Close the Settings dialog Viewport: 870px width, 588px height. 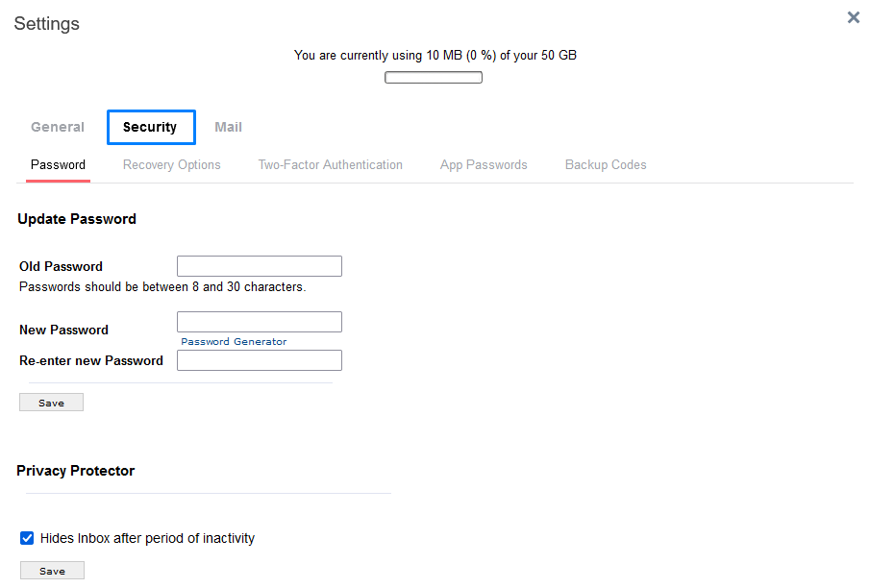853,16
